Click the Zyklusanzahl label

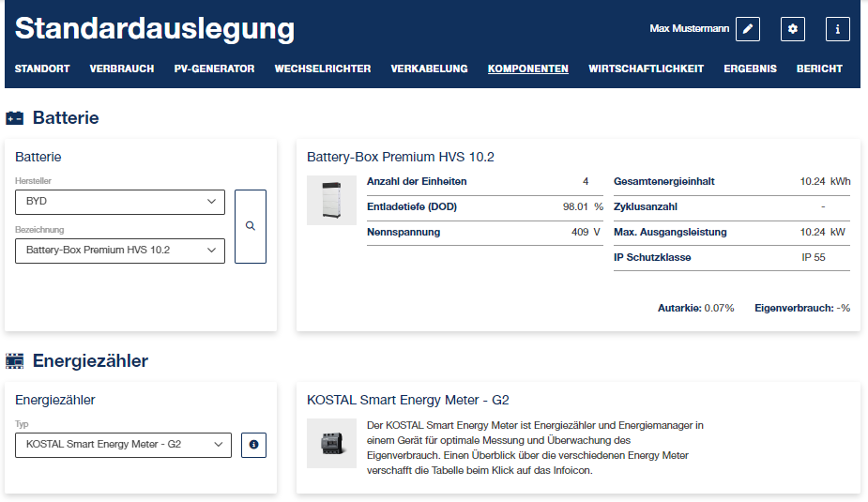[x=646, y=207]
